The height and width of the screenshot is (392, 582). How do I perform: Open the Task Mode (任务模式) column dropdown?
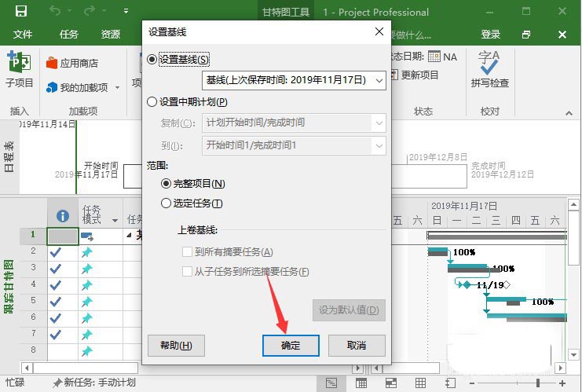[115, 221]
